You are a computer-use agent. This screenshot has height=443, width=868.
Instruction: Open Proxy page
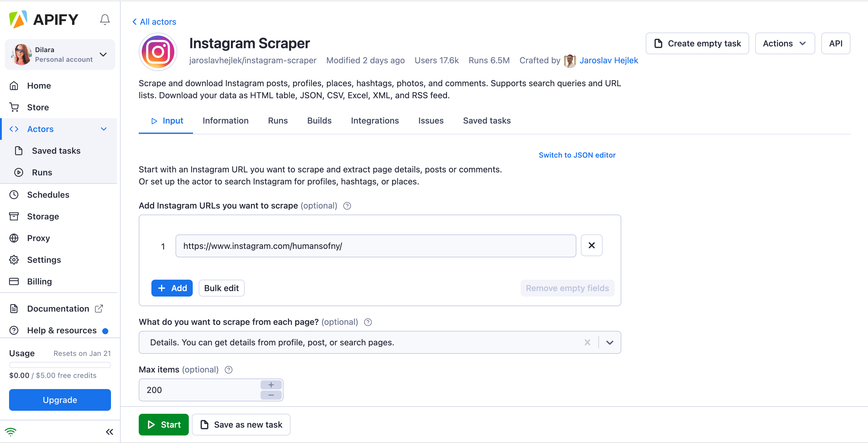click(38, 238)
